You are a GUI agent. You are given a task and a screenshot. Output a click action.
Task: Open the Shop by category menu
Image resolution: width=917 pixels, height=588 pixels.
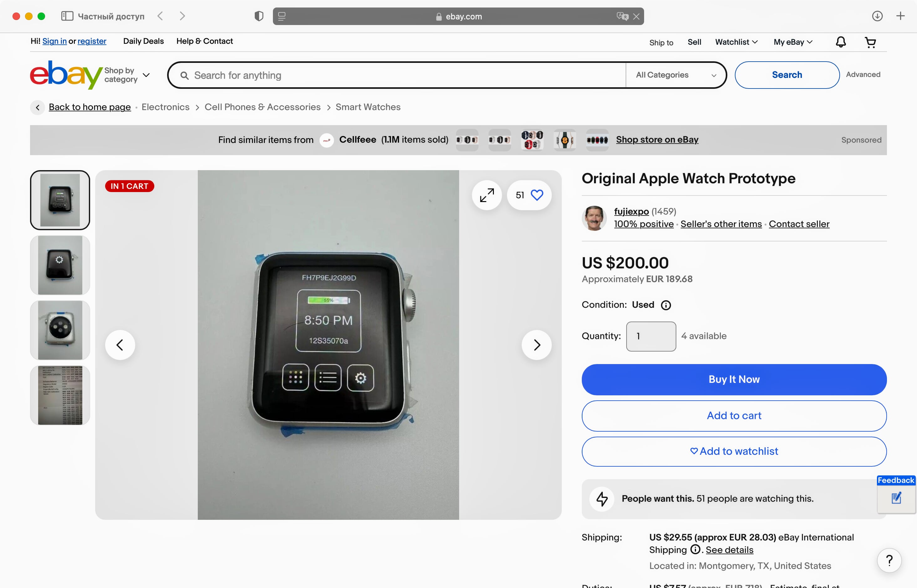(127, 75)
